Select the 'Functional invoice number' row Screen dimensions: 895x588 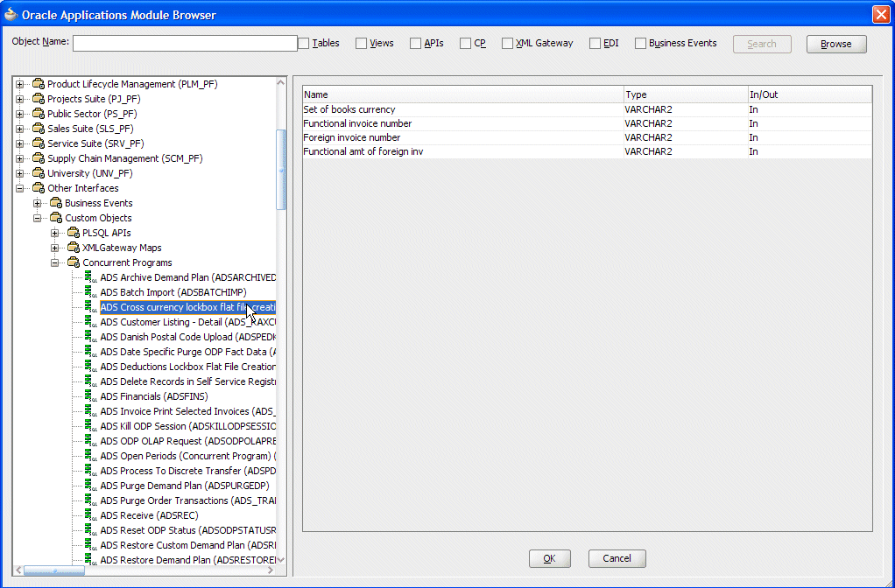[x=588, y=123]
